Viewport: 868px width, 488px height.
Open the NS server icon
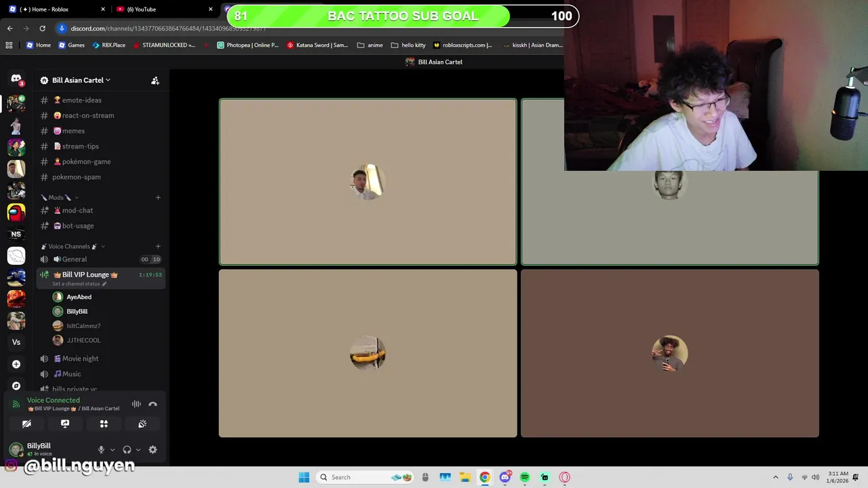[x=16, y=234]
